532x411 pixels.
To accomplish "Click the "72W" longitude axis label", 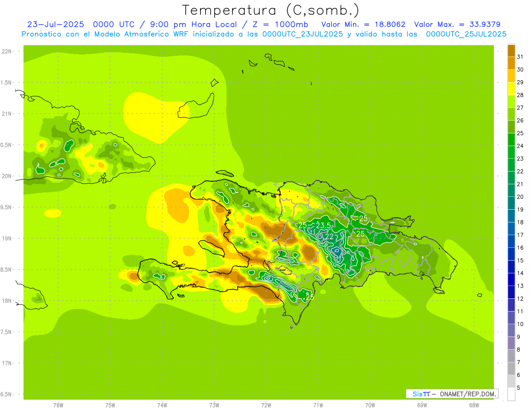I will point(266,405).
